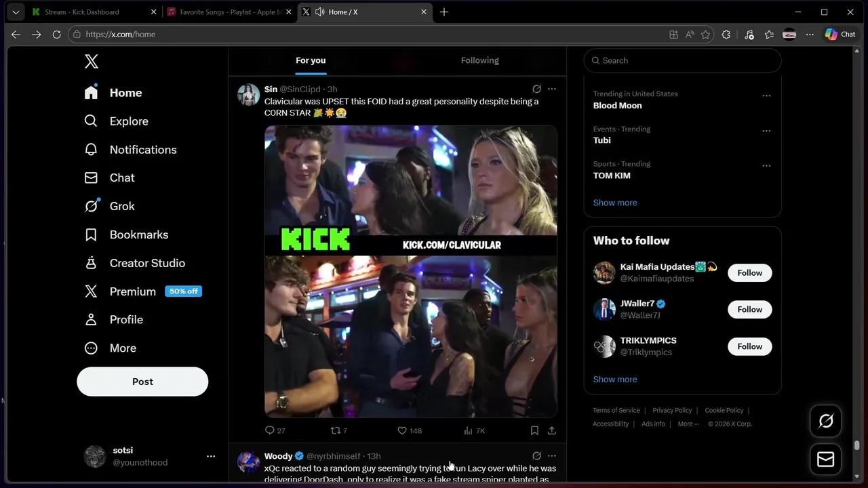Open the Home navigation item
This screenshot has height=488, width=868.
113,93
